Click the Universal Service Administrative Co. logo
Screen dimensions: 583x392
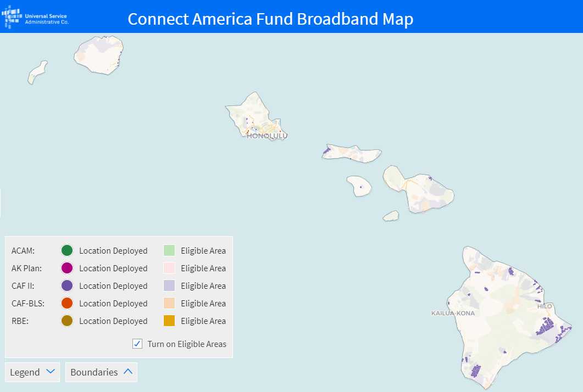point(35,17)
